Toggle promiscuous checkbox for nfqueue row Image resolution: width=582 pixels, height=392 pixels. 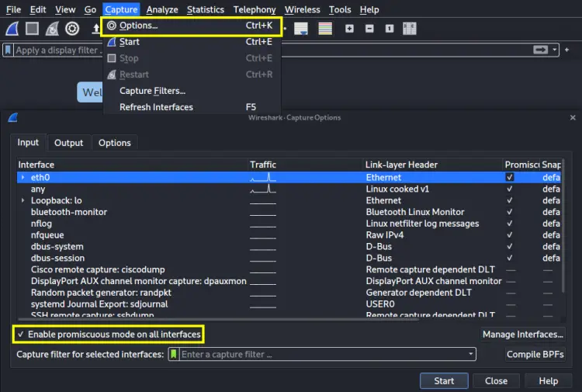tap(510, 235)
